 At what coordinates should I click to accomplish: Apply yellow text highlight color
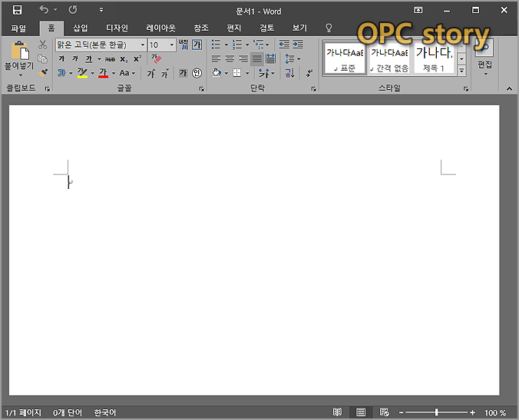tap(82, 73)
